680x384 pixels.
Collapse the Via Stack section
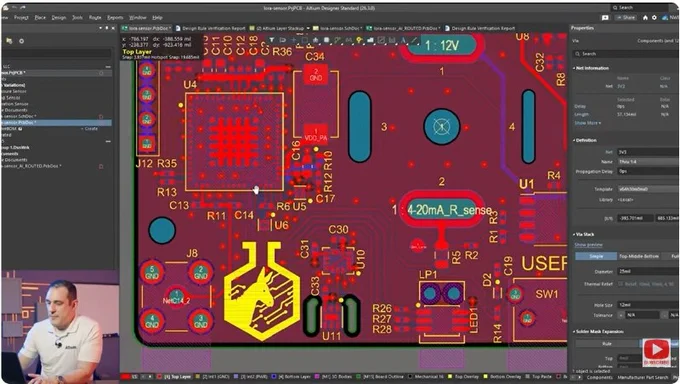tap(574, 234)
